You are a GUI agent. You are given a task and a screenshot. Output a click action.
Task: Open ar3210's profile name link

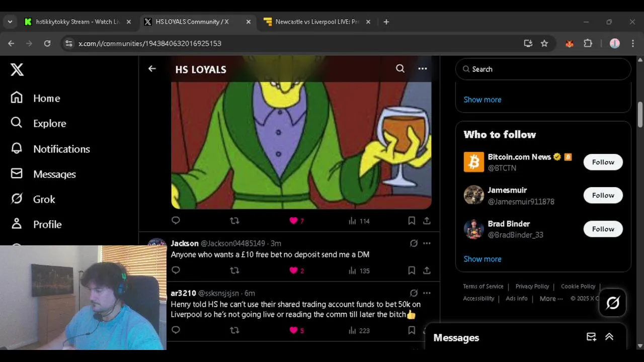click(183, 293)
